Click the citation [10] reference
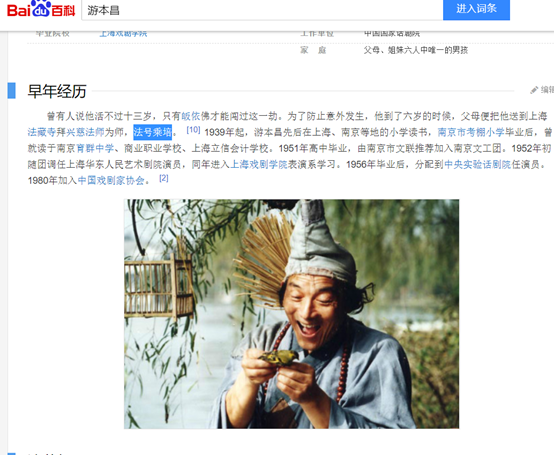The width and height of the screenshot is (554, 455). [x=193, y=130]
